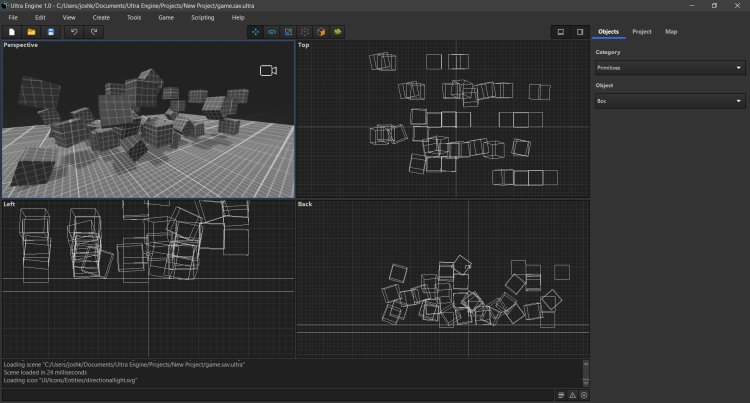This screenshot has height=403, width=750.
Task: Select the rotate tool icon
Action: point(271,32)
